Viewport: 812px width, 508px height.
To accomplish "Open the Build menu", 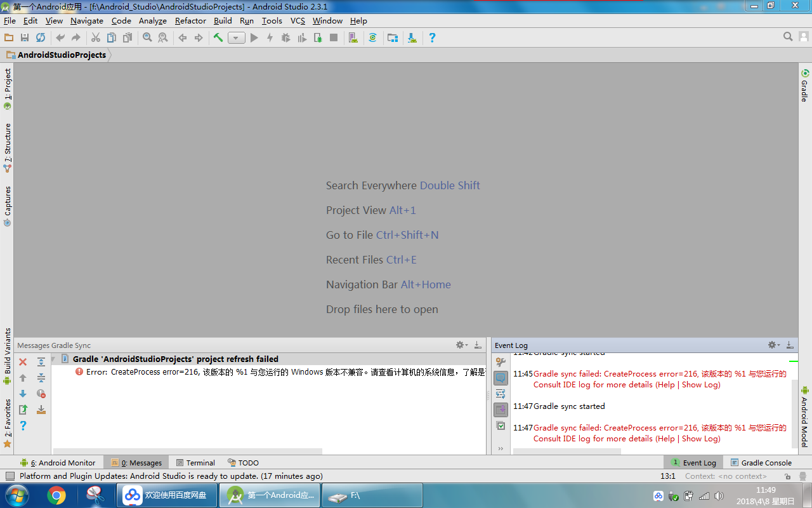I will (x=223, y=21).
